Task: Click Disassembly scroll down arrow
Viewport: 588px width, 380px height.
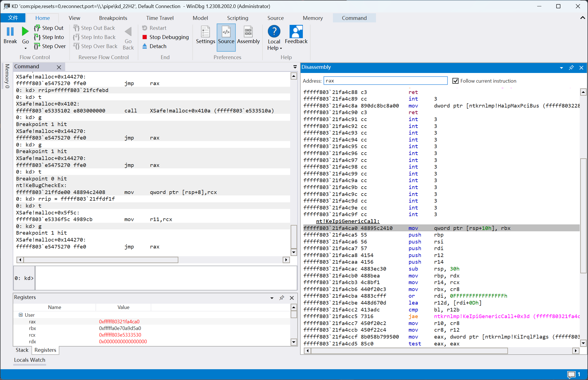Action: point(583,343)
